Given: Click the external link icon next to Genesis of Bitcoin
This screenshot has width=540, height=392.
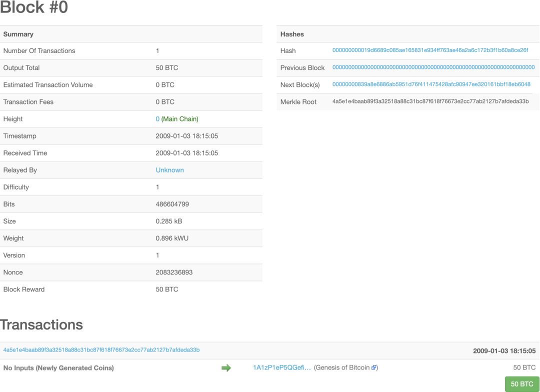Looking at the screenshot, I should tap(373, 367).
